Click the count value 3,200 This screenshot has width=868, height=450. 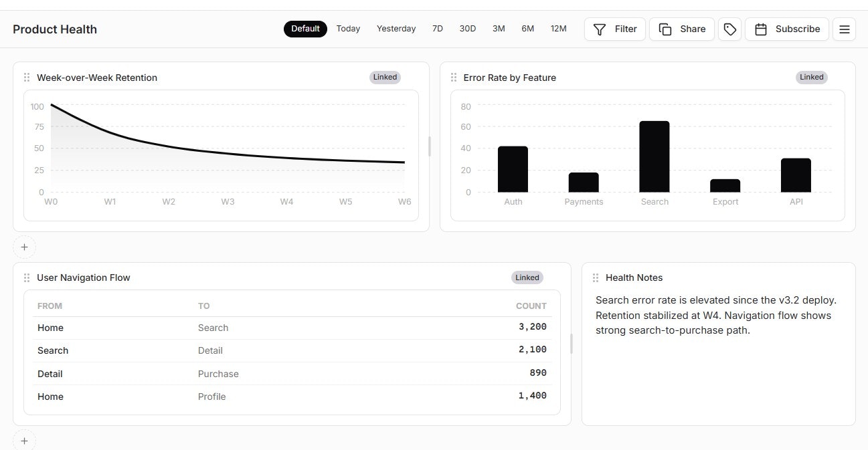click(x=533, y=327)
